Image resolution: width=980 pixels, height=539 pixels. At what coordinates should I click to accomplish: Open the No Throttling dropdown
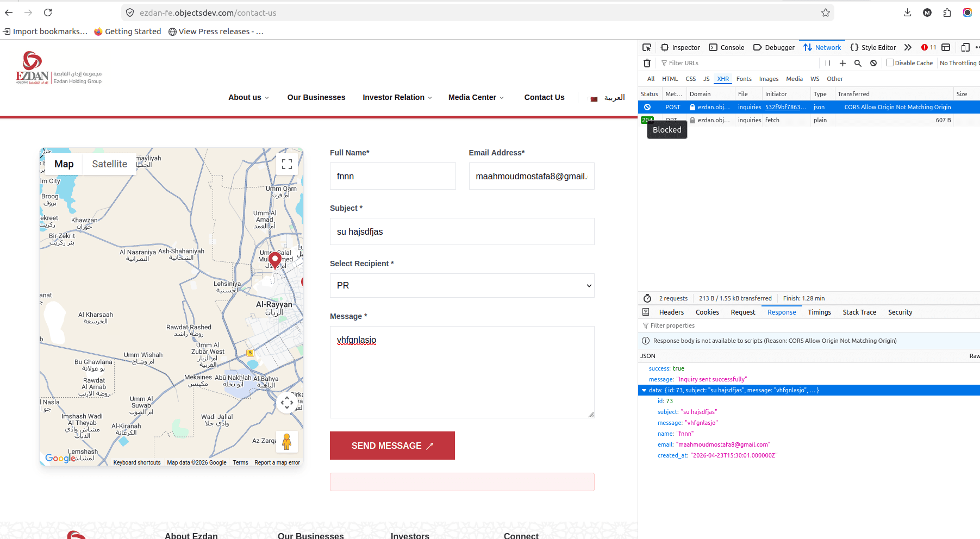[959, 63]
